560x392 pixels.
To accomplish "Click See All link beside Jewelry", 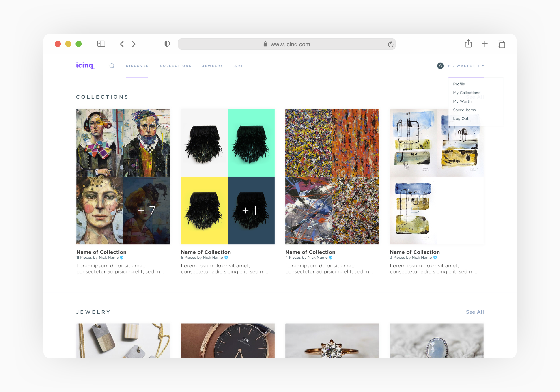I will point(475,312).
